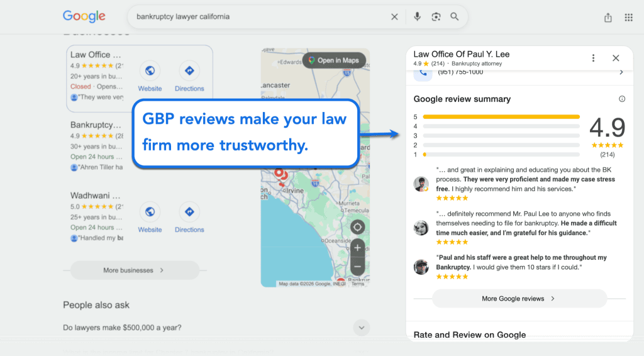Click the magnifying glass search icon
Image resolution: width=644 pixels, height=356 pixels.
pos(454,16)
